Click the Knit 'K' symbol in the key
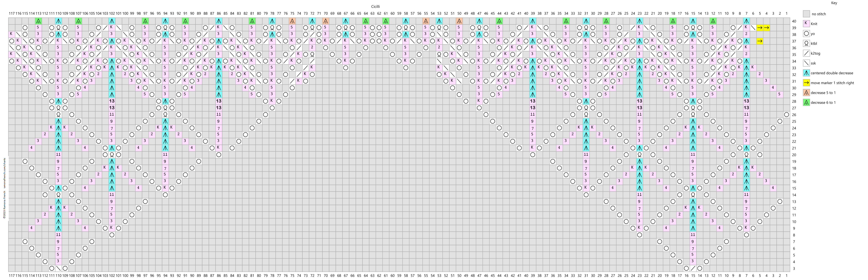 806,24
